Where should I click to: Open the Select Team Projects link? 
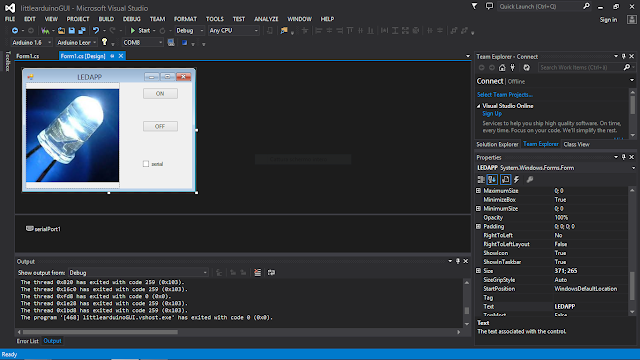tap(505, 95)
